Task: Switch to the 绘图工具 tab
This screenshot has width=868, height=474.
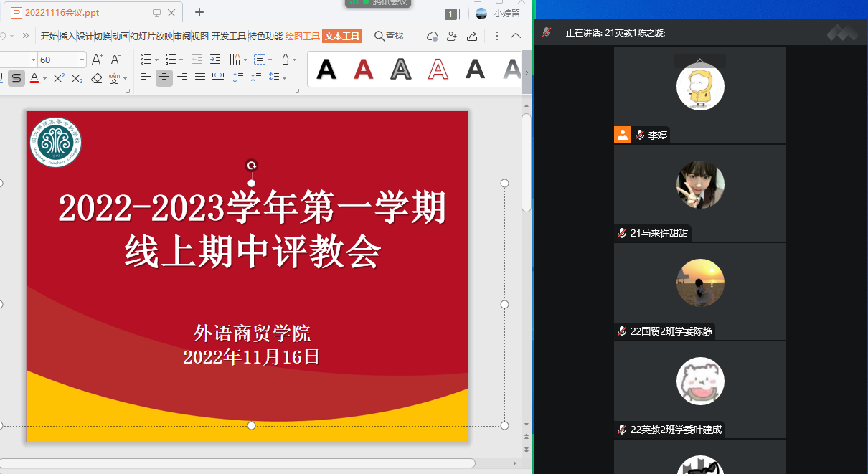Action: point(302,36)
